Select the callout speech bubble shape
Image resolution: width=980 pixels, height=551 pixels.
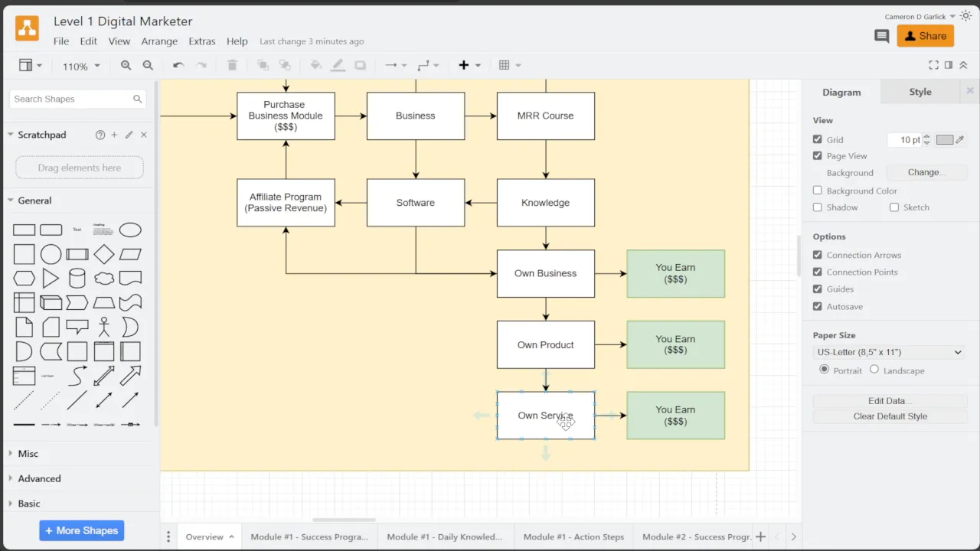(x=77, y=327)
